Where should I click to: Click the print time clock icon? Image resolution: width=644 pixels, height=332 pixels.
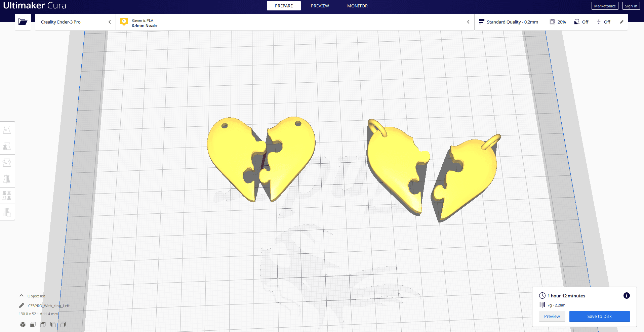click(542, 296)
